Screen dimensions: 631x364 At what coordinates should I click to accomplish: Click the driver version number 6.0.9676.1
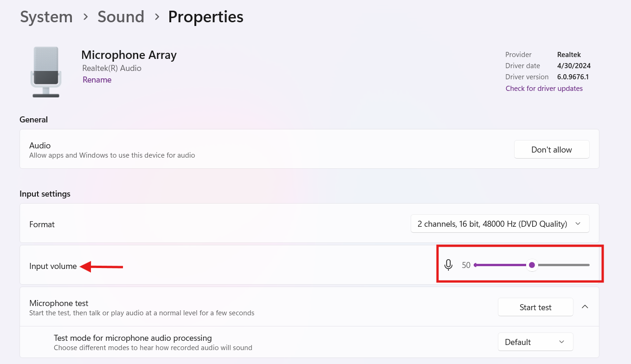click(x=573, y=77)
